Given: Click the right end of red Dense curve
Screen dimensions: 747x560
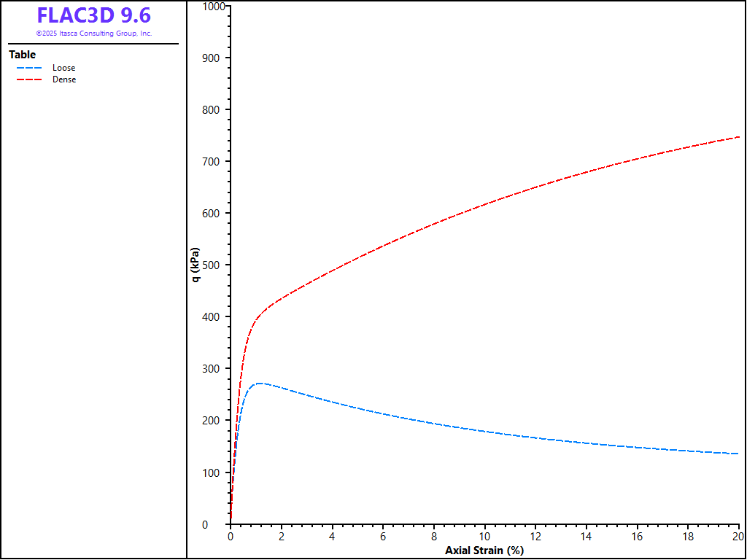Looking at the screenshot, I should pos(738,137).
